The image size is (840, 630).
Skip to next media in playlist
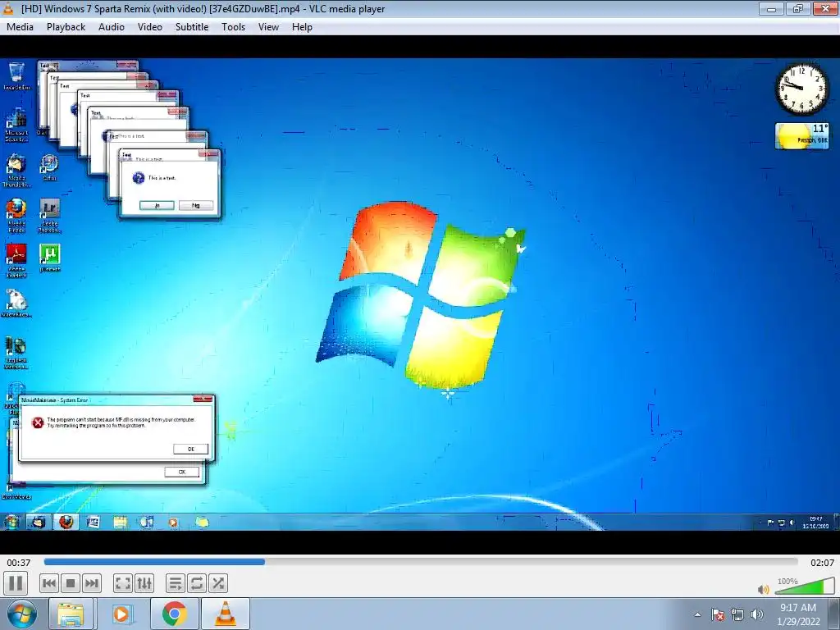pos(92,583)
